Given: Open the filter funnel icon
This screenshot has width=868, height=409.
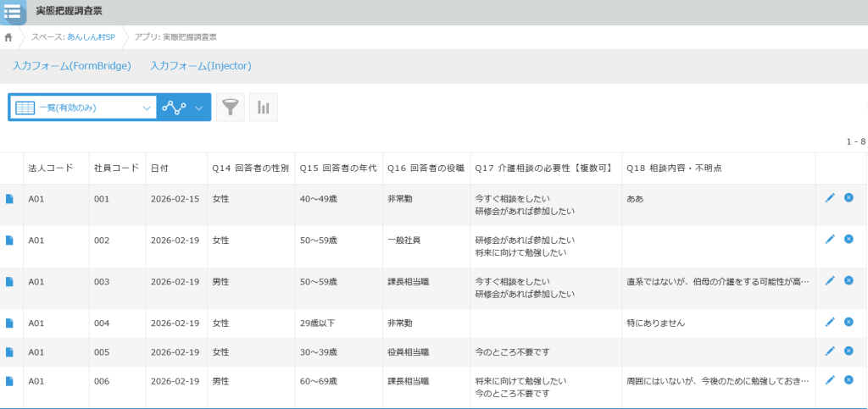Looking at the screenshot, I should click(230, 108).
